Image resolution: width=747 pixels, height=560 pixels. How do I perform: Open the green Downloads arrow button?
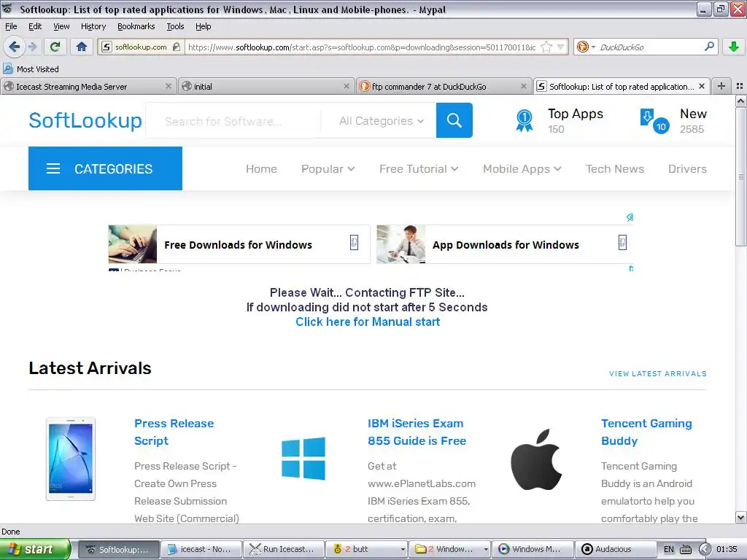(734, 47)
